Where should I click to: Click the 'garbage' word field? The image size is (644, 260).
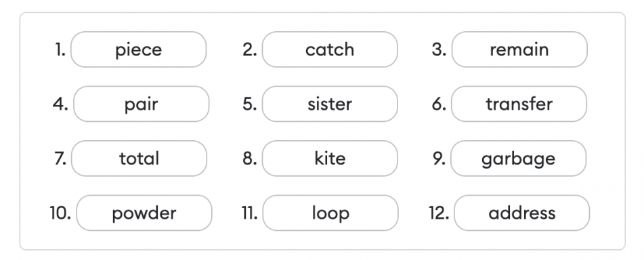(518, 158)
